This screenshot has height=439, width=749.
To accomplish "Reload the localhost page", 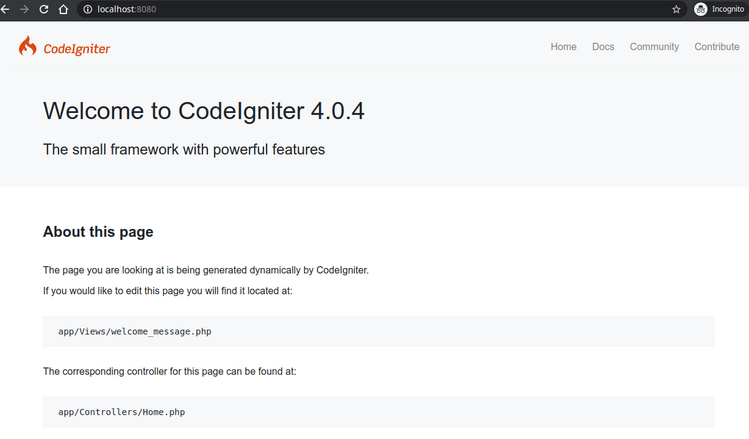I will [43, 9].
